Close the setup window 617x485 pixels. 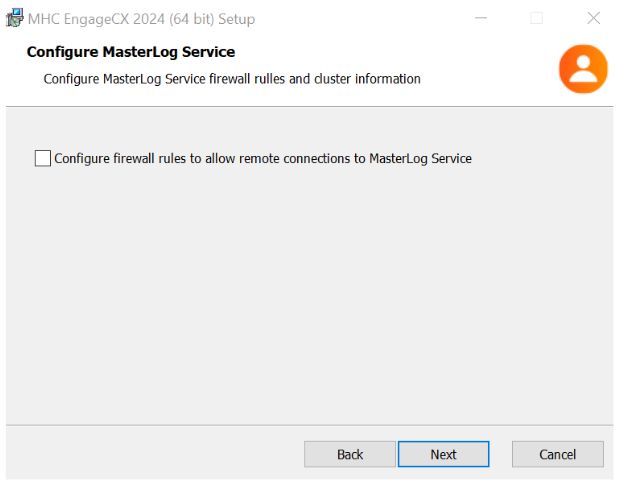pos(593,18)
